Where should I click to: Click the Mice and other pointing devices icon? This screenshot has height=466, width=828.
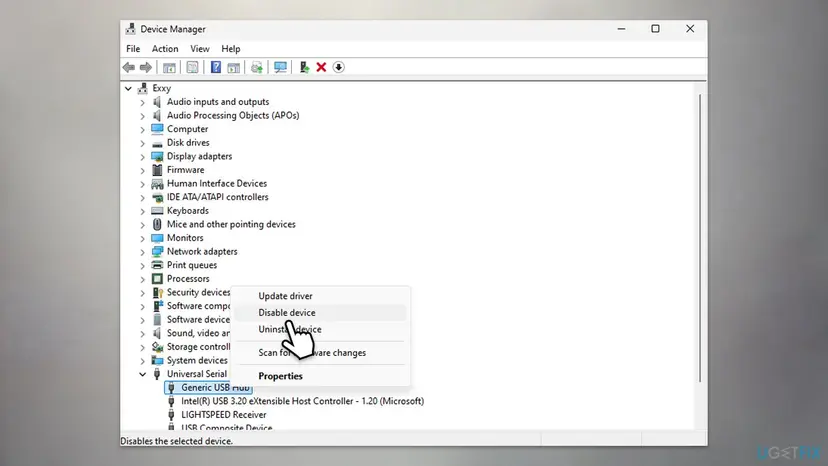157,224
